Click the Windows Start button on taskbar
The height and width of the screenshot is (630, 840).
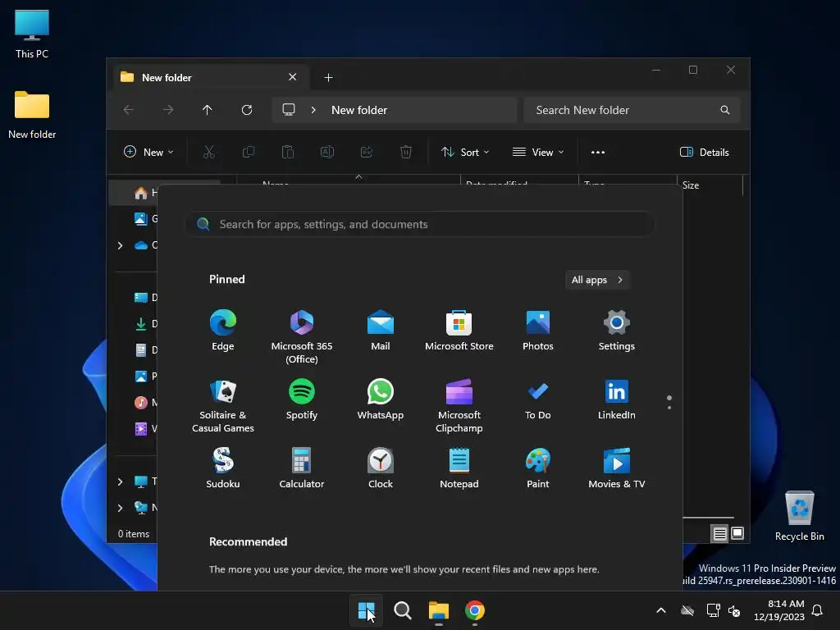[367, 610]
